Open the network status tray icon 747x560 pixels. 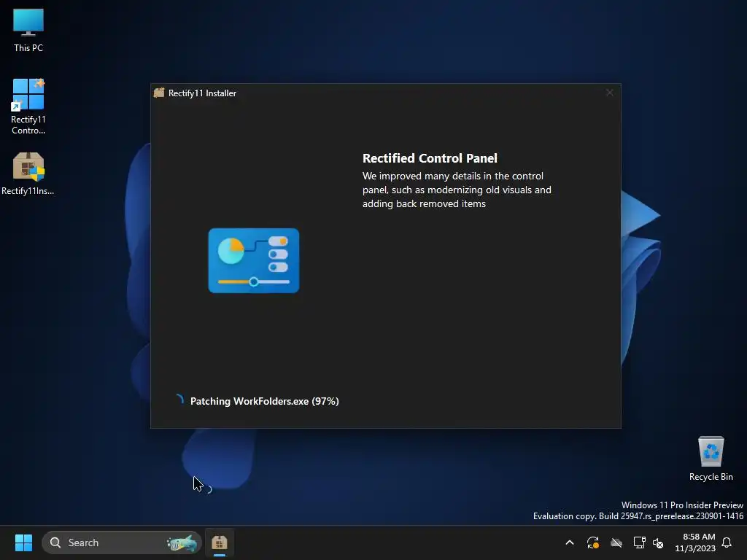[639, 542]
